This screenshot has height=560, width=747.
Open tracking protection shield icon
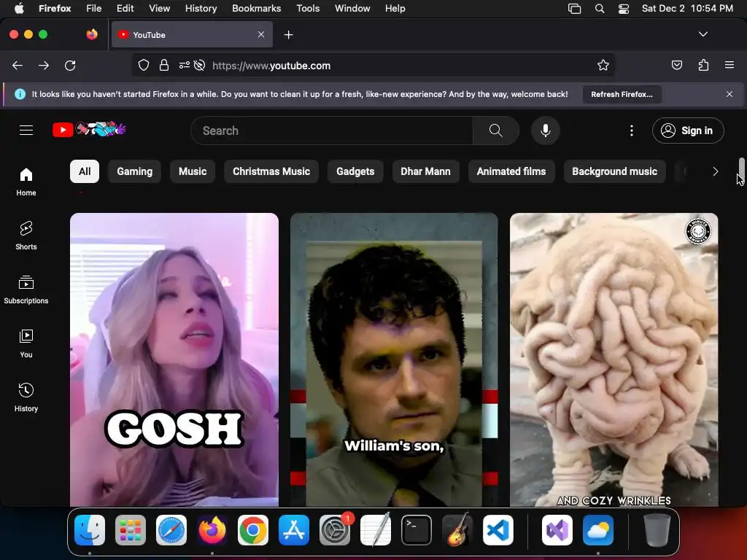[144, 65]
